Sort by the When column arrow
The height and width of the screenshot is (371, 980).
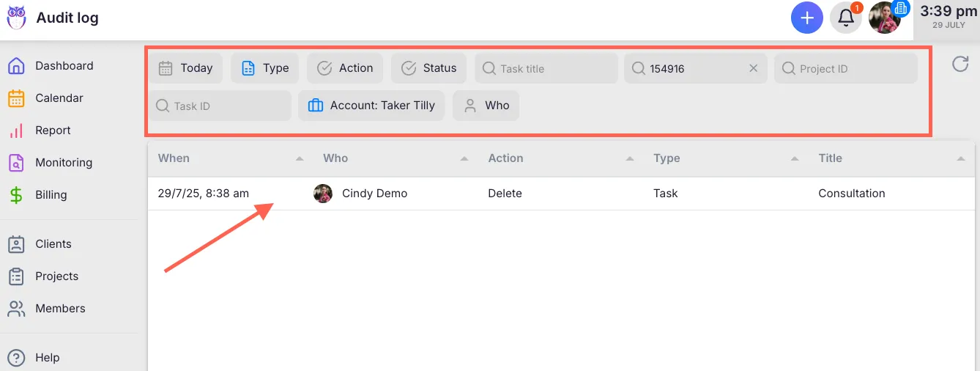299,159
